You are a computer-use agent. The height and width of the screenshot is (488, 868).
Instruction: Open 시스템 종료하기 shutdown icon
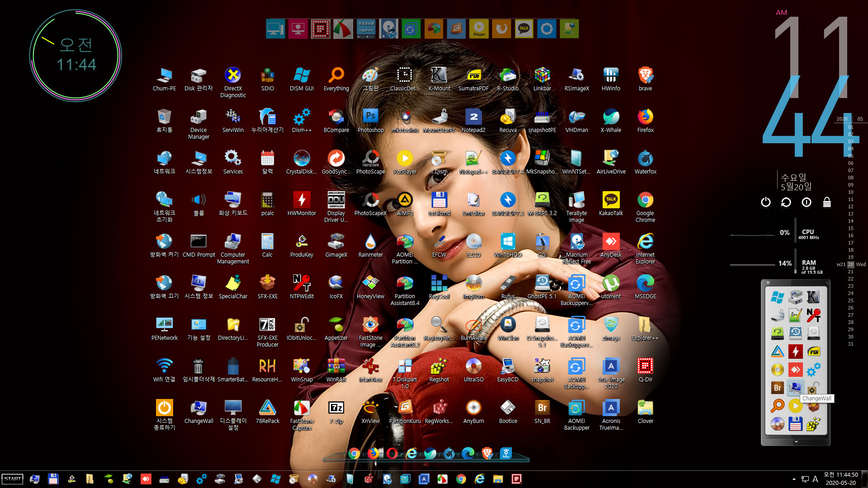coord(164,415)
